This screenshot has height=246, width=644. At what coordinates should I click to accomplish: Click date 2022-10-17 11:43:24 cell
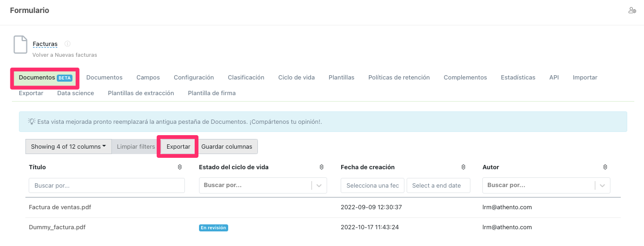click(x=371, y=227)
